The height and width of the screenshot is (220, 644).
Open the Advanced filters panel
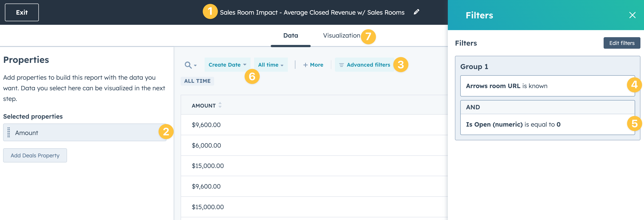pyautogui.click(x=368, y=65)
